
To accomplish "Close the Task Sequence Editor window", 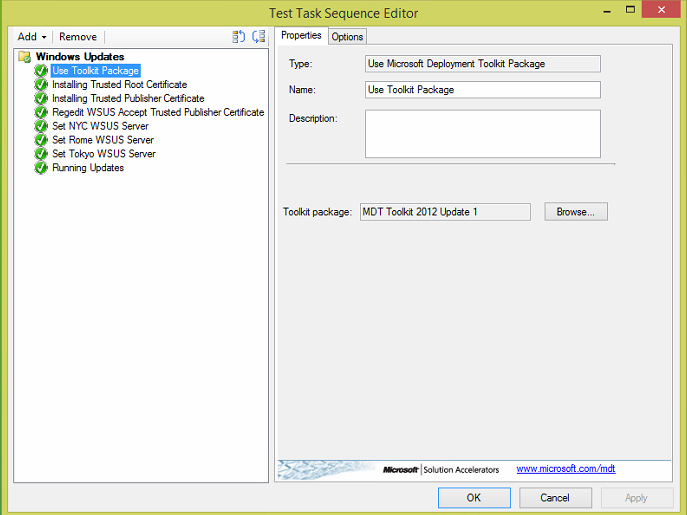I will click(662, 9).
